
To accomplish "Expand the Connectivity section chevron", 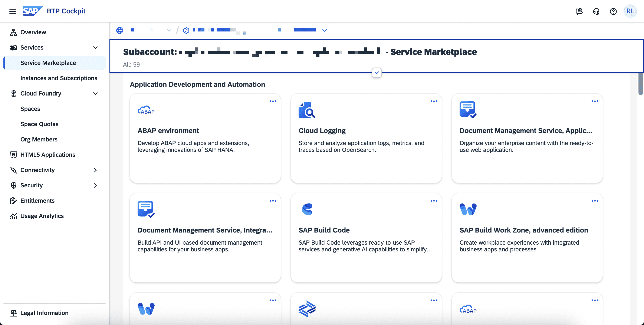I will pos(95,170).
